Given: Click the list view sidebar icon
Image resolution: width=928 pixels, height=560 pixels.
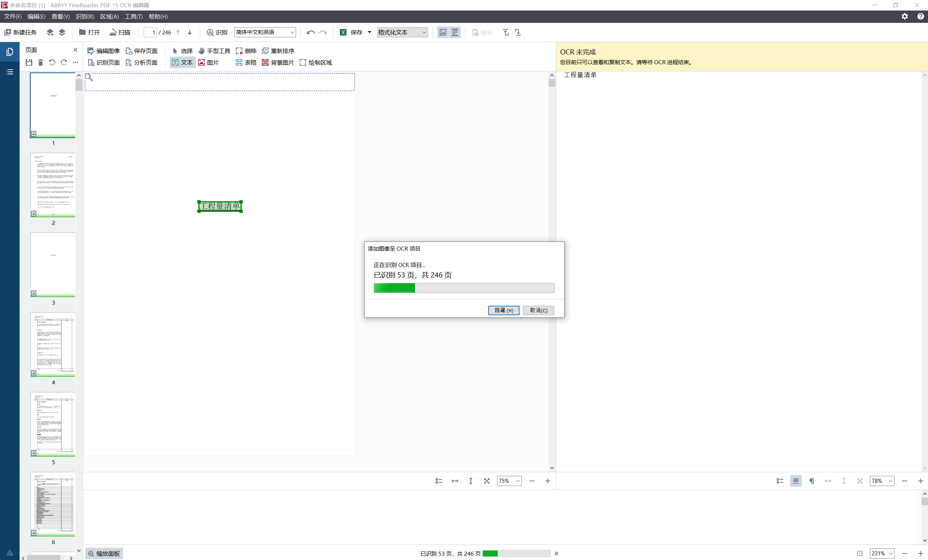Looking at the screenshot, I should (10, 71).
